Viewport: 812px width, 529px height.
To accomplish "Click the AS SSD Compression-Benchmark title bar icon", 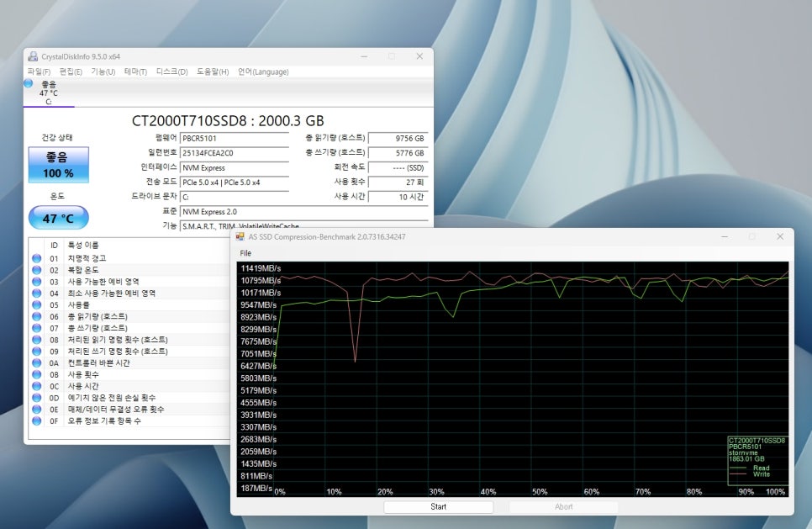I will [x=240, y=236].
